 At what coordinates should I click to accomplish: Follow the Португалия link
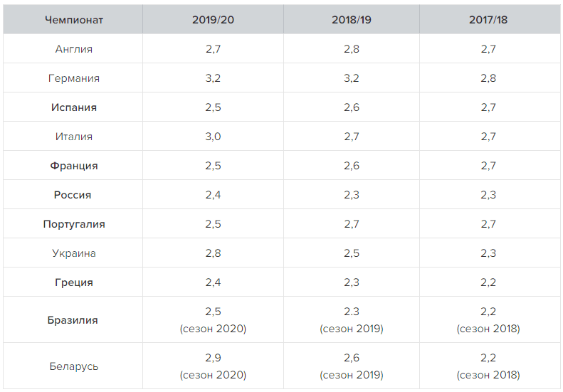pyautogui.click(x=74, y=224)
